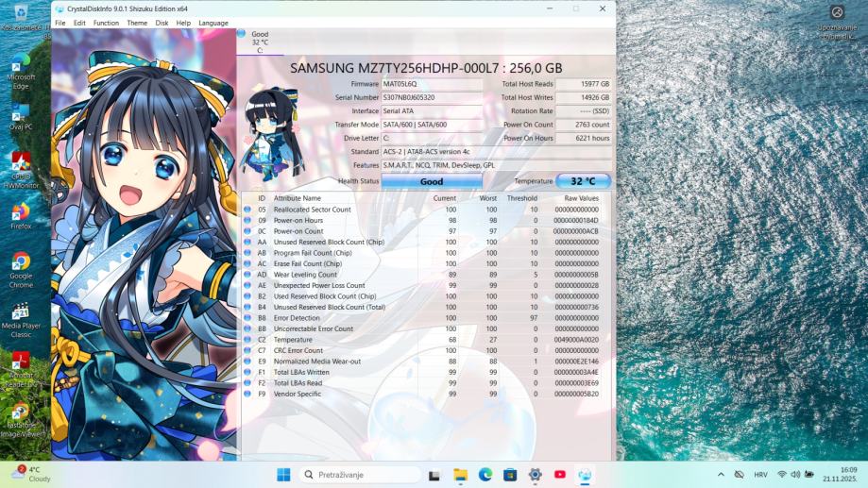Click the battery tray icon
This screenshot has height=488, width=868.
[x=809, y=475]
